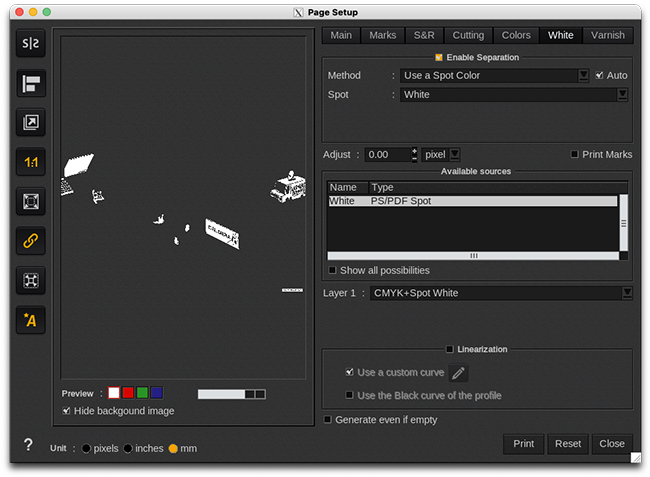
Task: Click the sources list vertical scrollbar
Action: click(623, 223)
